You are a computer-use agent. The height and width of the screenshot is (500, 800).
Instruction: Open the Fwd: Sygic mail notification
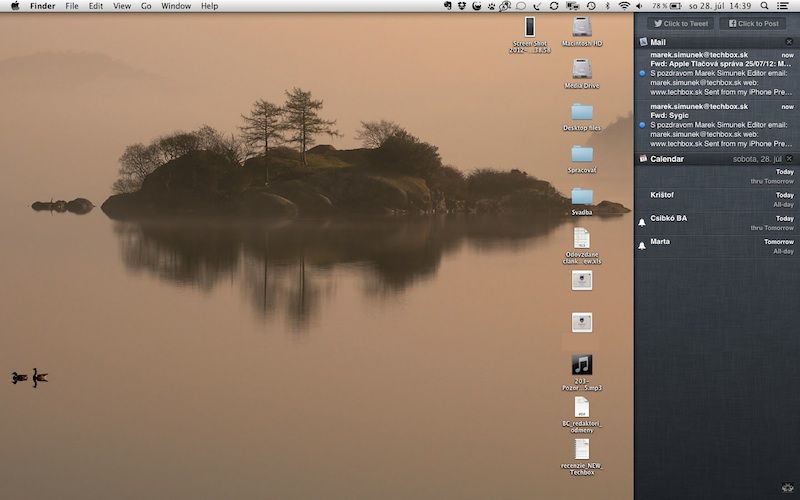click(x=717, y=125)
